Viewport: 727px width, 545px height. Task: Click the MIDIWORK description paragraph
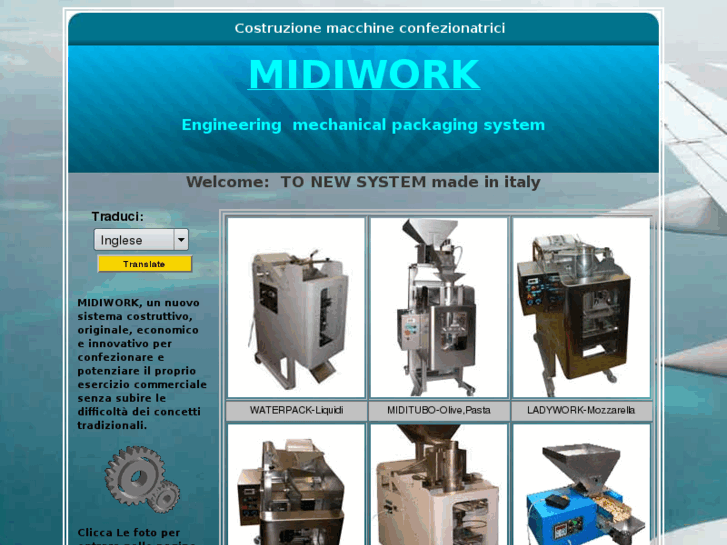pos(142,364)
